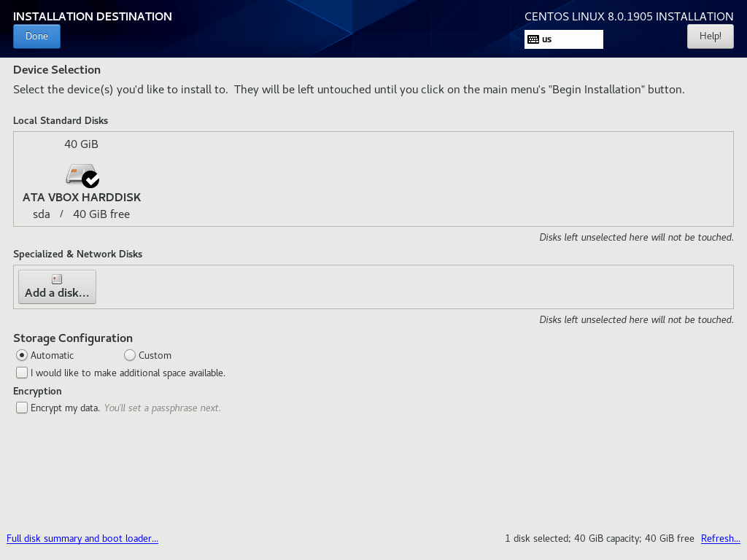The height and width of the screenshot is (560, 747).
Task: Click the "40 GiB" capacity label above disk
Action: click(x=81, y=144)
